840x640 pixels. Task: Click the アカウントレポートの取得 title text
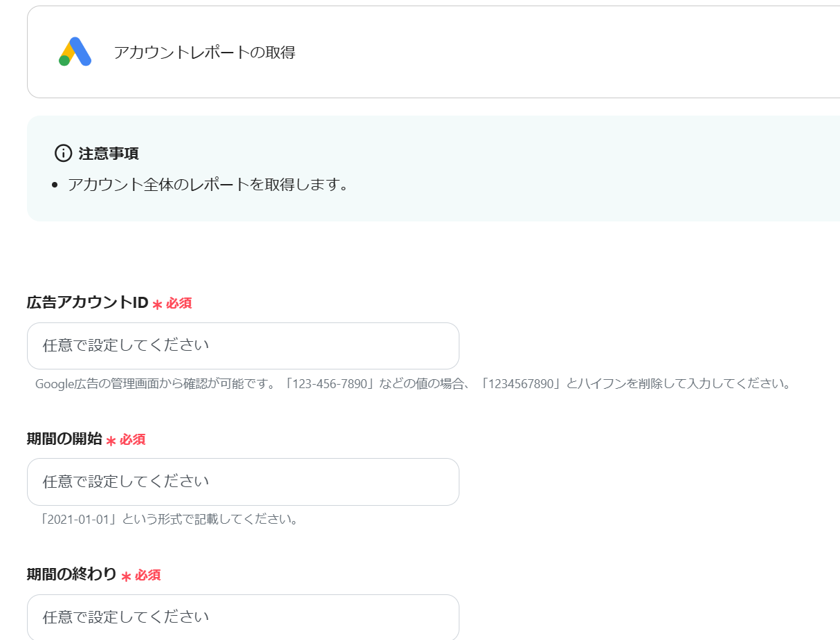tap(204, 53)
